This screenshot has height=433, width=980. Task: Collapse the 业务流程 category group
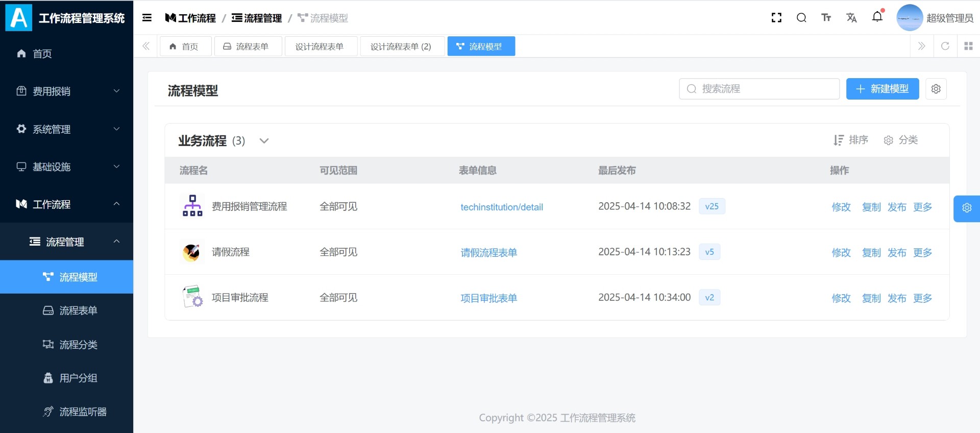pos(264,141)
